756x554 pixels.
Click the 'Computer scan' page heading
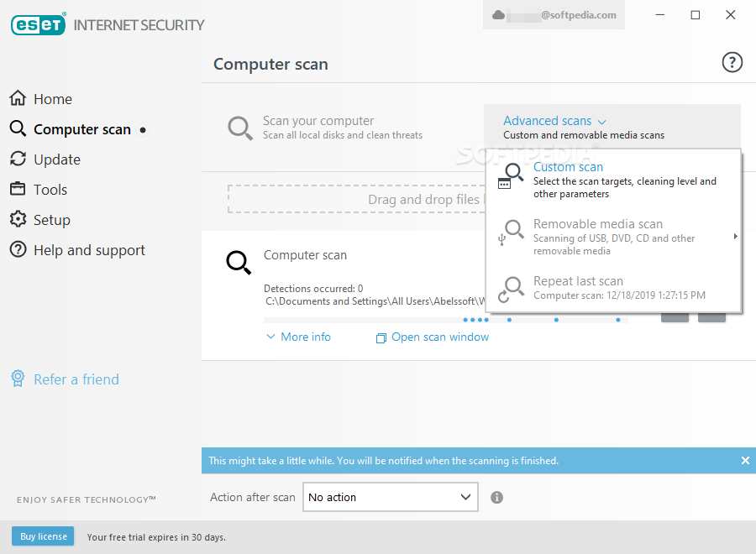(270, 64)
